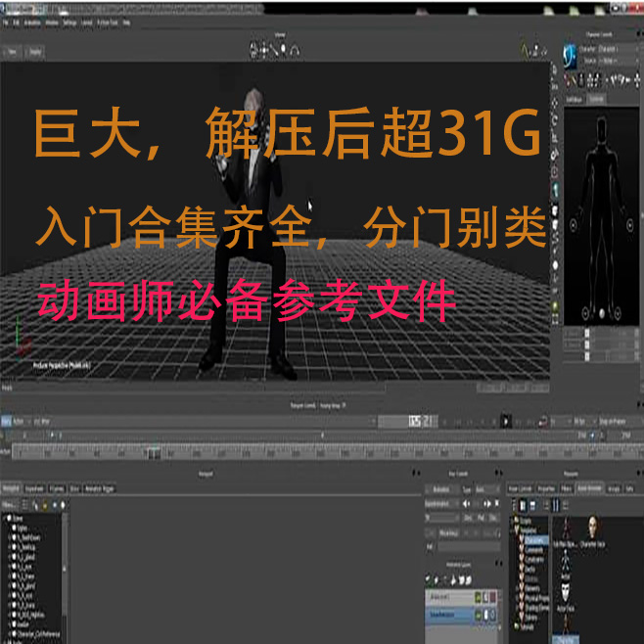Select the Commands folder in Asset Browser
The width and height of the screenshot is (644, 644).
(x=532, y=549)
